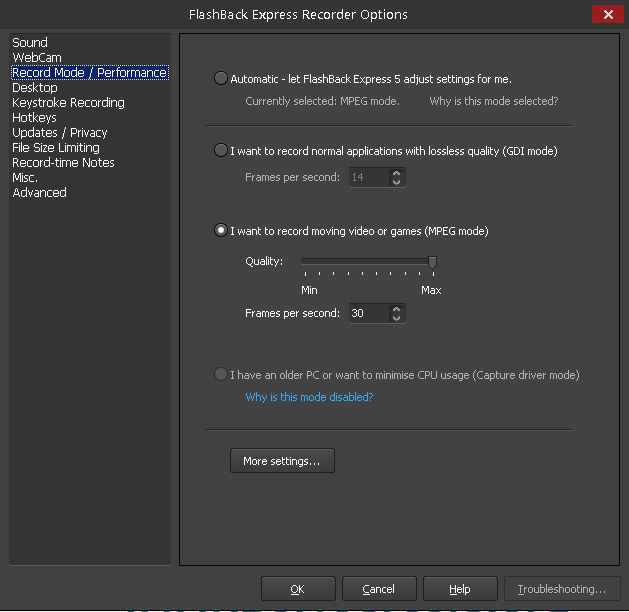Close the Recorder Options dialog
629x612 pixels.
(x=607, y=15)
